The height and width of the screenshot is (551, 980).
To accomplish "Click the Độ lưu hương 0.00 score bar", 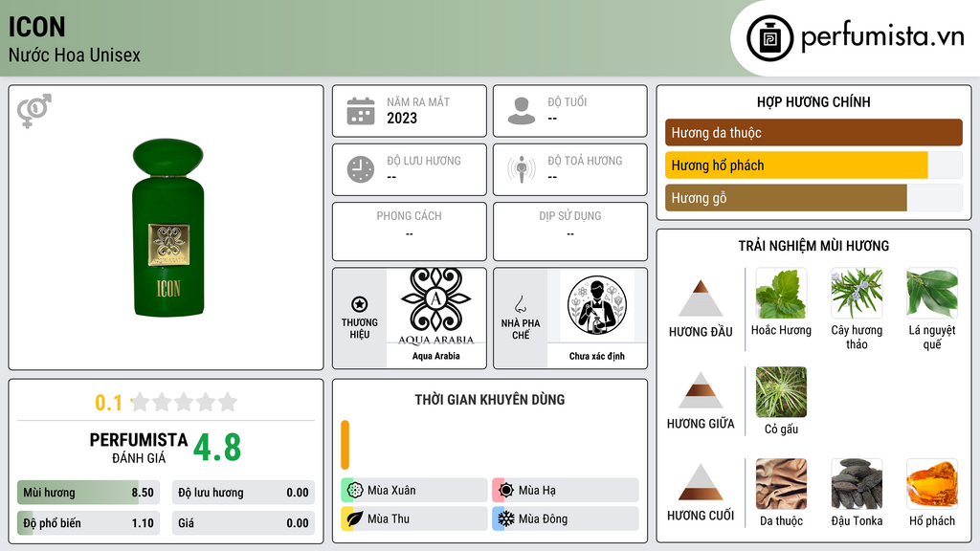I will (x=243, y=493).
